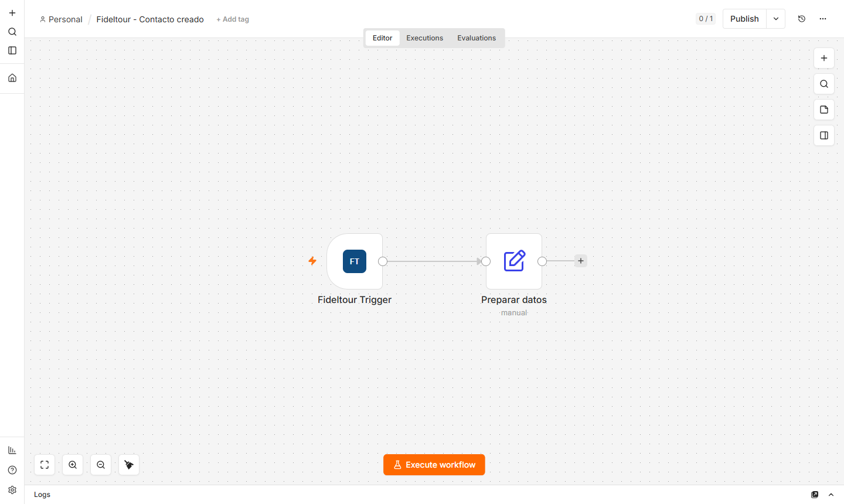Switch to the Executions tab
This screenshot has width=844, height=504.
click(x=425, y=38)
